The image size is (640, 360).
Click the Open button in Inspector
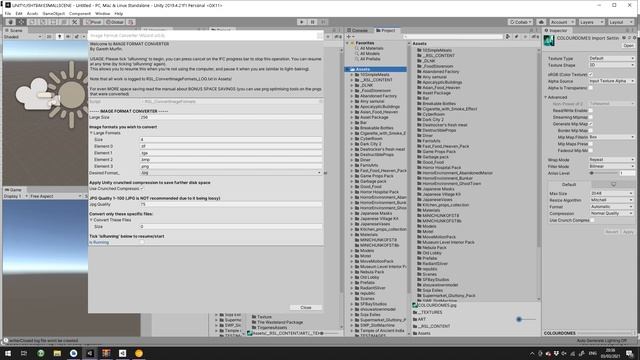[x=629, y=46]
